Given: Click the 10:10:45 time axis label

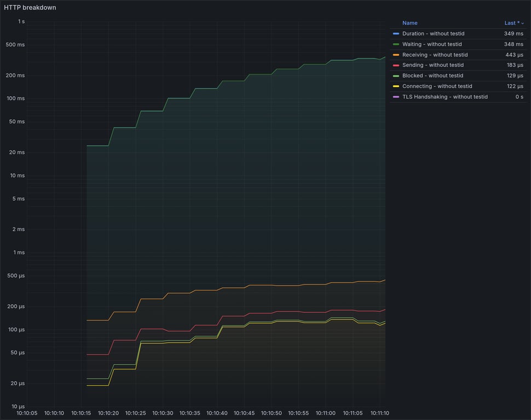Looking at the screenshot, I should click(x=244, y=413).
